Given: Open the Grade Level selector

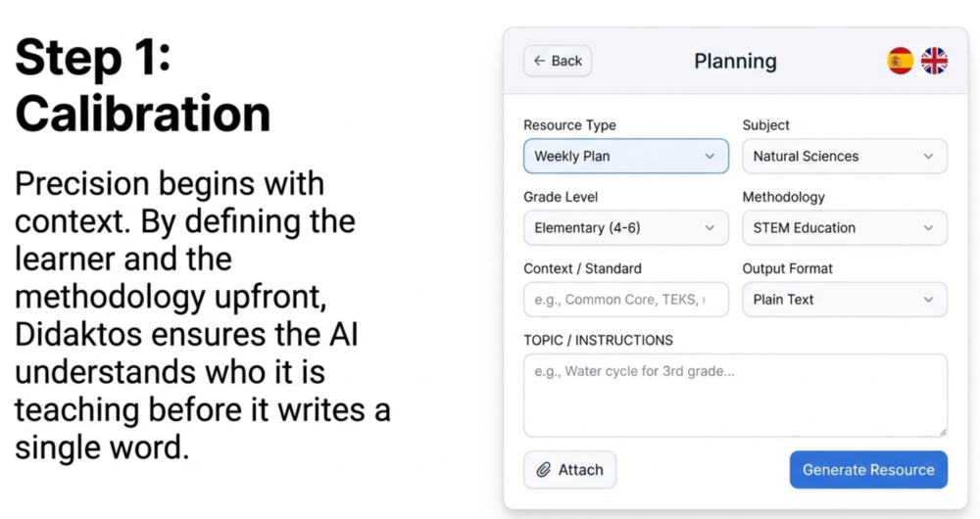Looking at the screenshot, I should [625, 228].
